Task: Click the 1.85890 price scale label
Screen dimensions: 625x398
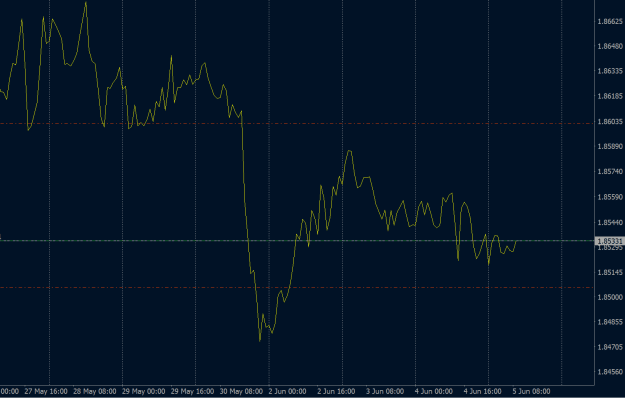Action: (610, 147)
